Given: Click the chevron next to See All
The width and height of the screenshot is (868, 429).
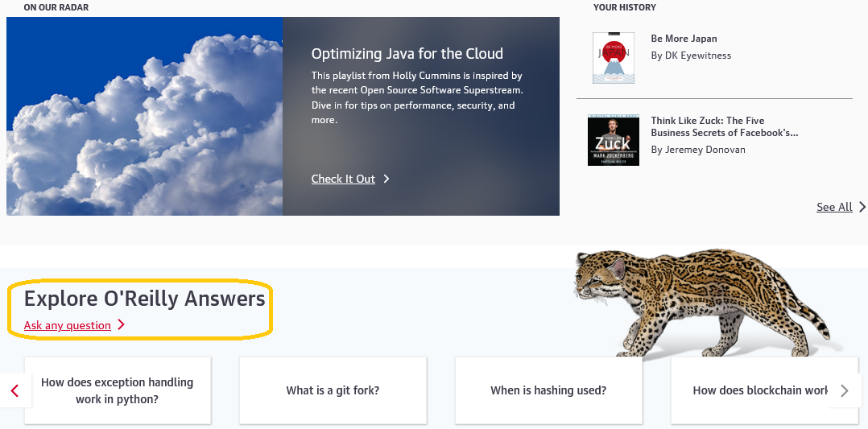Looking at the screenshot, I should [862, 207].
